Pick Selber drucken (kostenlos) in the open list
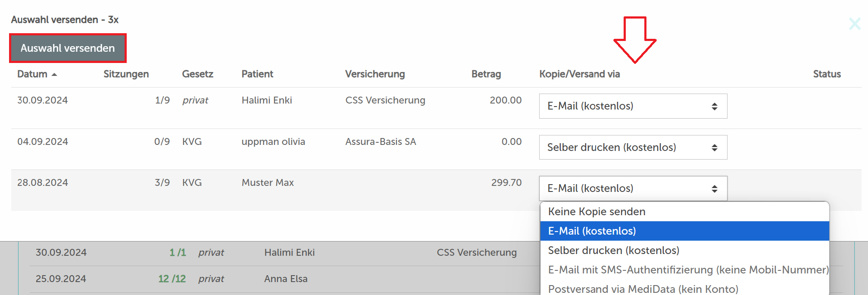Screen dimensions: 868x295 click(x=613, y=251)
